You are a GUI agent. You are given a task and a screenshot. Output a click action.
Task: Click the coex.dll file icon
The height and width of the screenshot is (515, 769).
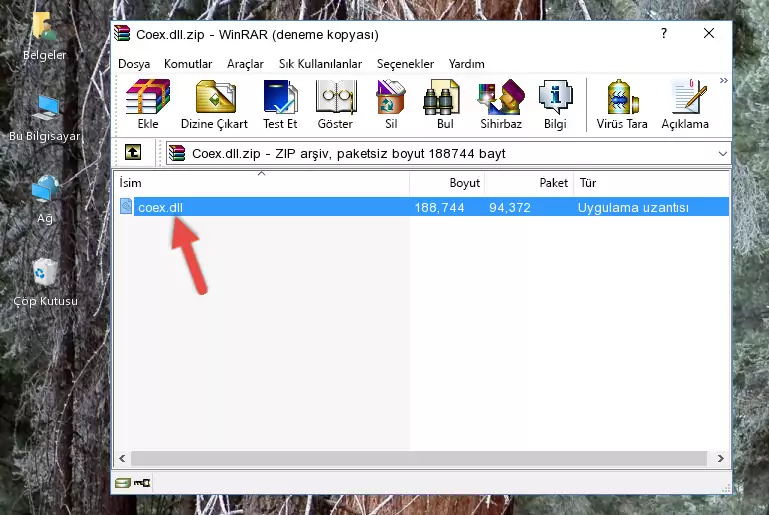tap(126, 206)
